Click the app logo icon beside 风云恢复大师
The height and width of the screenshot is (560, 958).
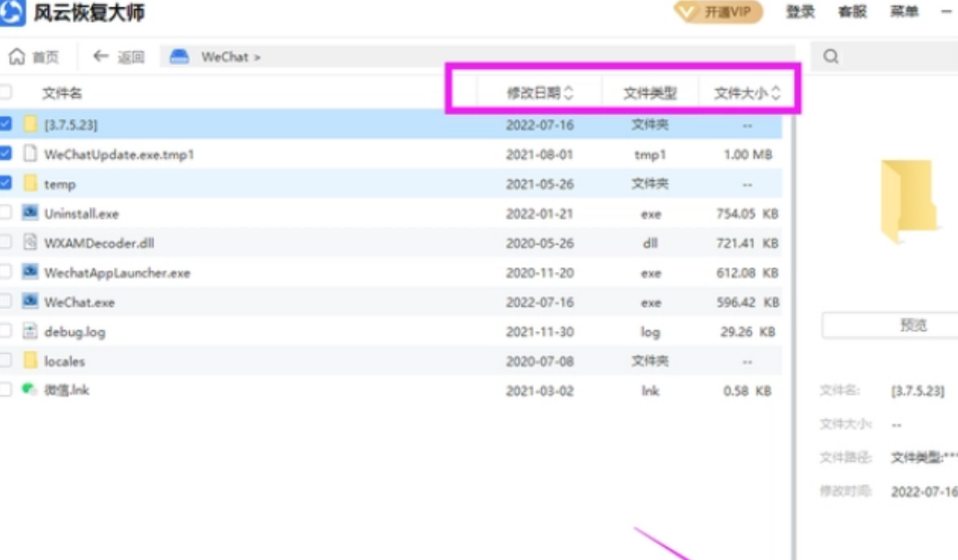tap(12, 12)
